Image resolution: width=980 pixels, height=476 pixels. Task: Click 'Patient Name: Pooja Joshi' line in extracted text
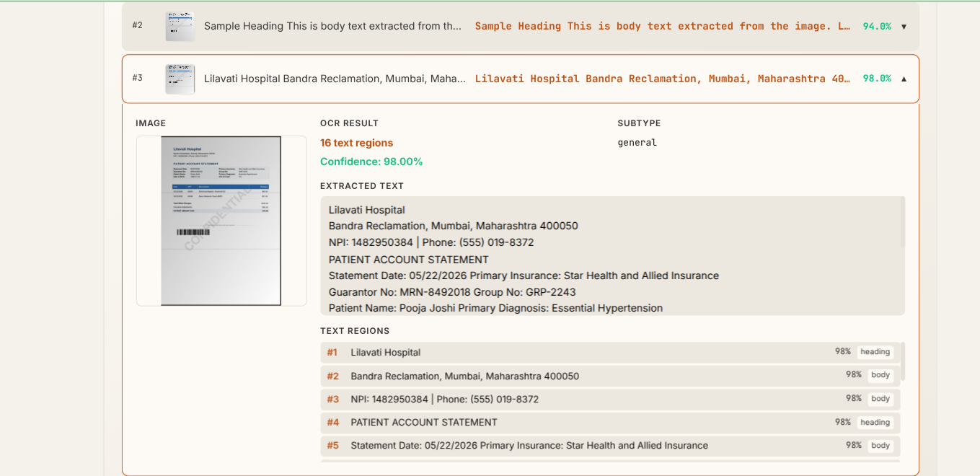click(x=495, y=308)
